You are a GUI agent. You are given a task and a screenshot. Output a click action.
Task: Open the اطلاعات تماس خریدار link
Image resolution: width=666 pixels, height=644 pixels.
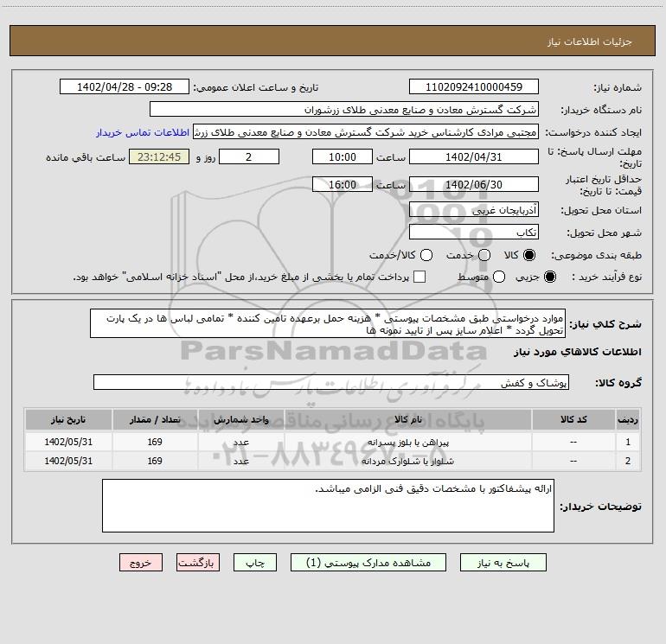click(143, 132)
